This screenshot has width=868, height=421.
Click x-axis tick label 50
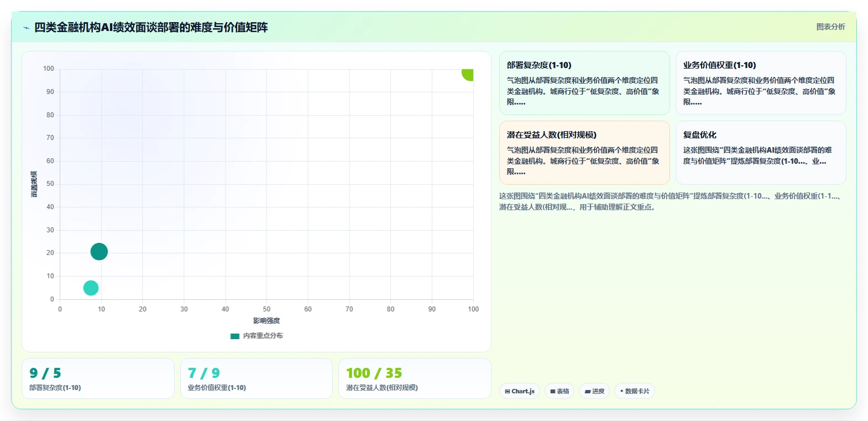point(266,309)
